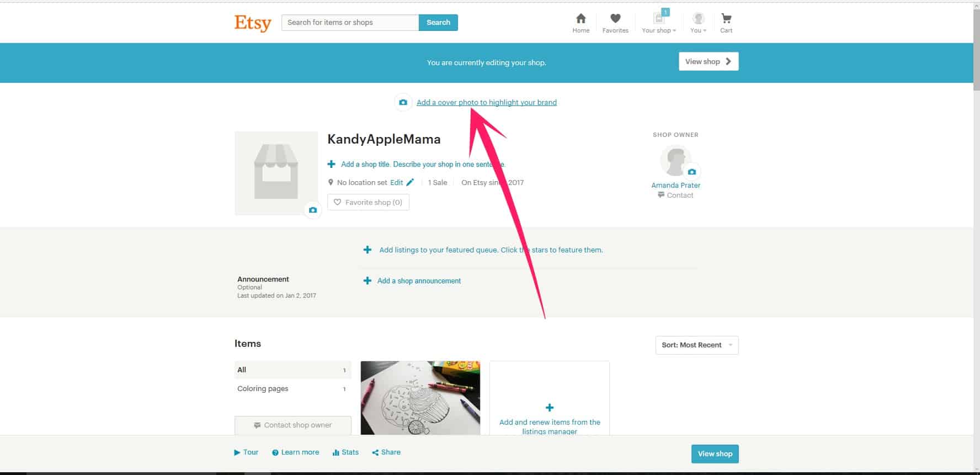Click View shop button in blue banner
Screen dimensions: 980x475
tap(709, 61)
